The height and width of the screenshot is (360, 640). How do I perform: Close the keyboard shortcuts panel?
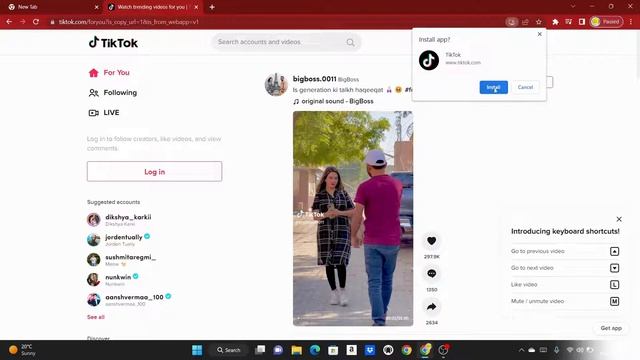[x=619, y=219]
